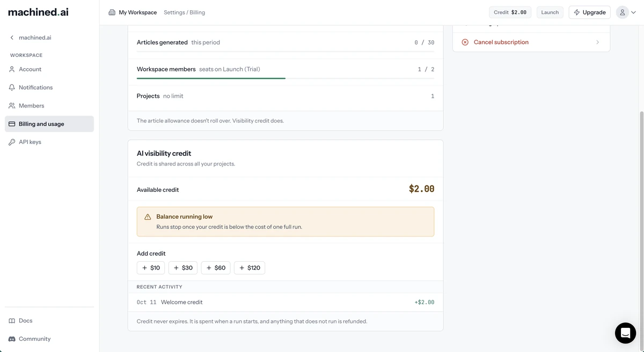The width and height of the screenshot is (644, 352).
Task: Click the Articles generated progress bar
Action: [286, 52]
